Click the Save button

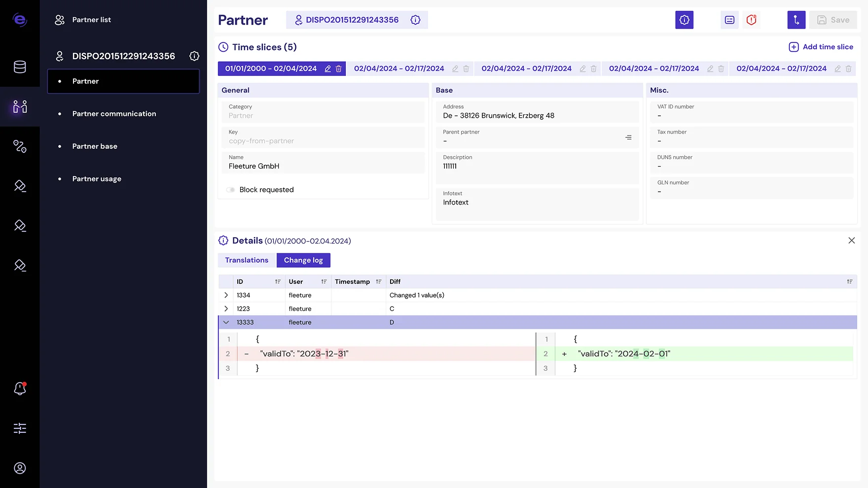point(833,20)
